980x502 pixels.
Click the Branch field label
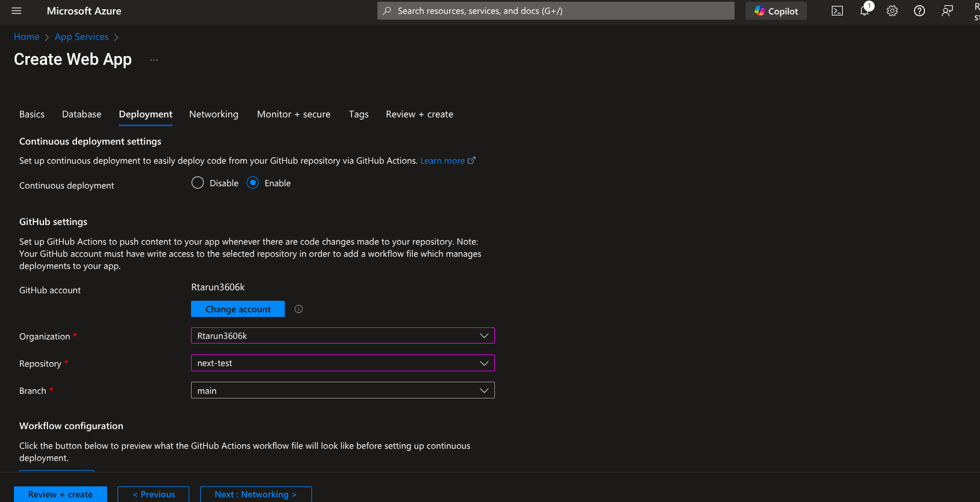pyautogui.click(x=32, y=391)
